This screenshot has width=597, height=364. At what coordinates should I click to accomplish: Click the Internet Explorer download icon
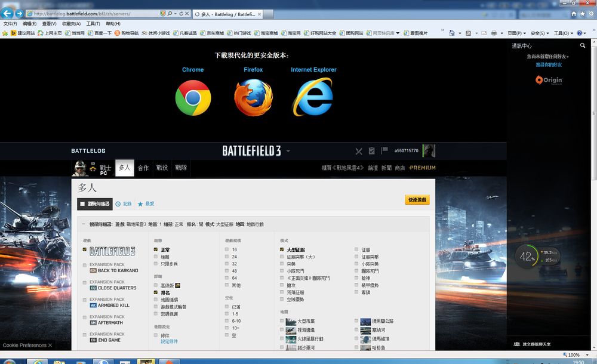pos(313,97)
